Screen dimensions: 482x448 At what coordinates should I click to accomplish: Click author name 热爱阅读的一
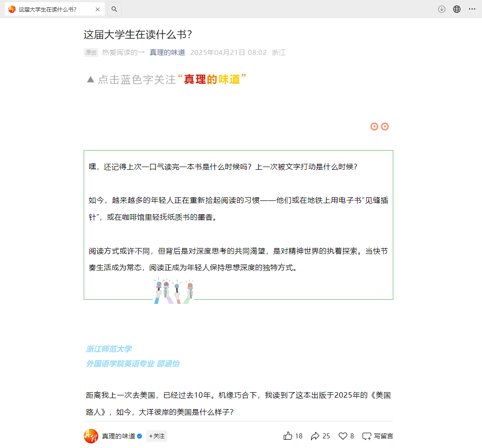pos(123,53)
